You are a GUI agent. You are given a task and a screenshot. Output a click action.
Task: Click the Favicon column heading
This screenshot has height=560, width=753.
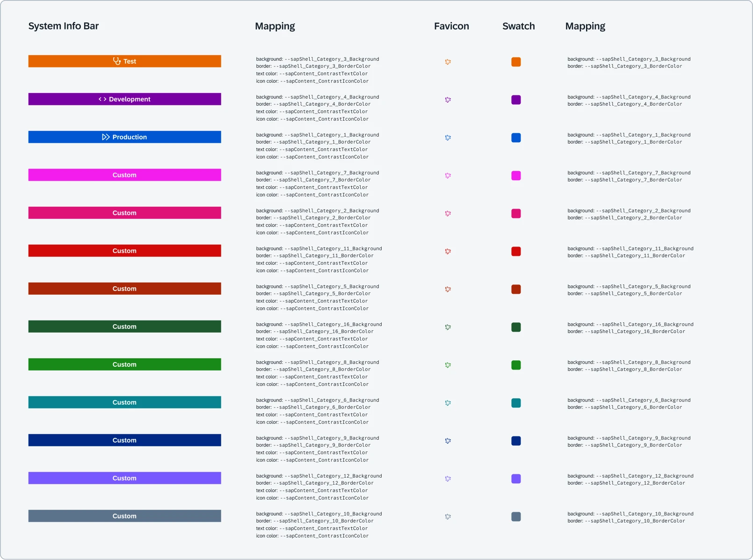coord(451,26)
